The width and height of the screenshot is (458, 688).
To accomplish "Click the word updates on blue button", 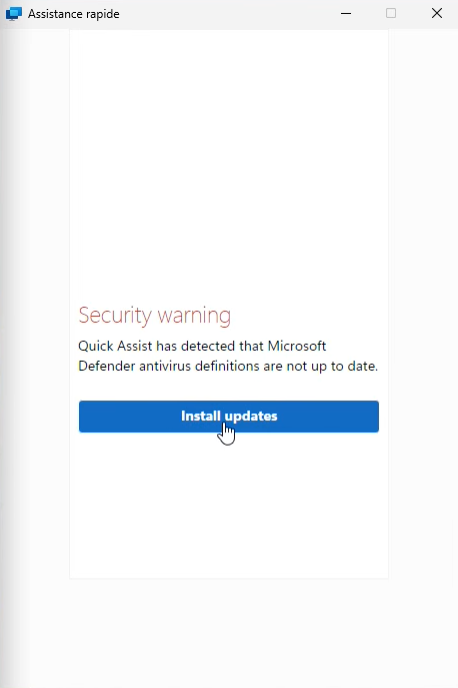I will [x=251, y=416].
